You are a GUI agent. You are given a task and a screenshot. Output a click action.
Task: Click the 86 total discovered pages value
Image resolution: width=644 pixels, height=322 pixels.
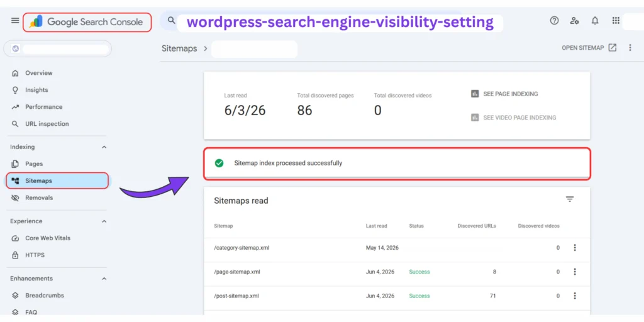click(304, 111)
